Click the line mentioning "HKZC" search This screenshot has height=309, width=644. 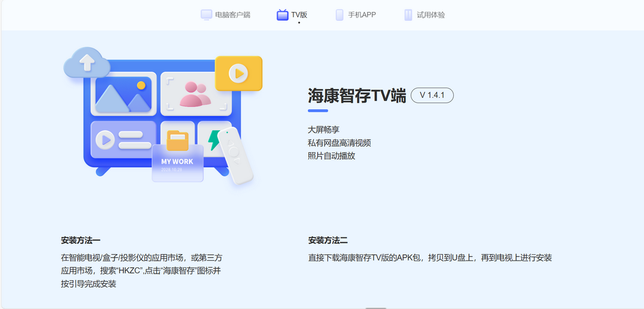point(142,271)
